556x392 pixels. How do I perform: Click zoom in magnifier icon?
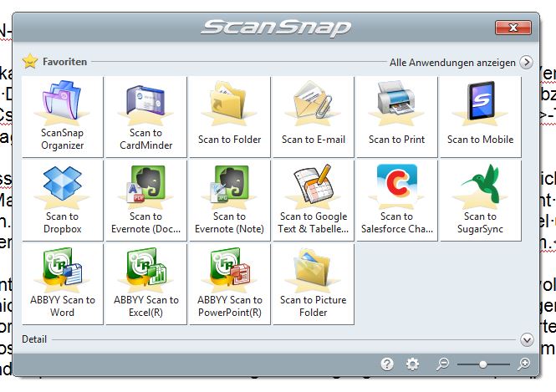(523, 364)
